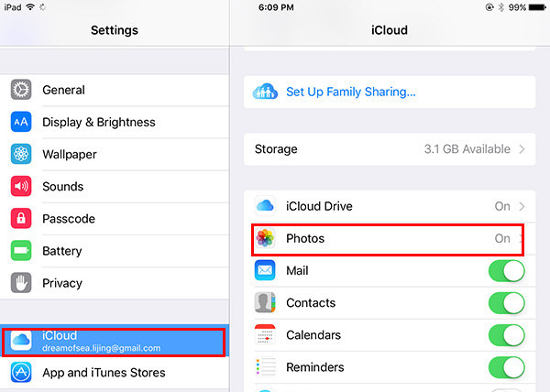Viewport: 550px width, 392px height.
Task: Open Display & Brightness settings
Action: tap(115, 122)
